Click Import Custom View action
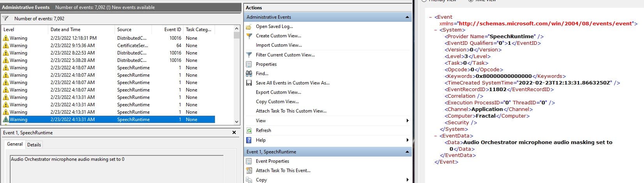Screen dimensions: 644x183 279,45
